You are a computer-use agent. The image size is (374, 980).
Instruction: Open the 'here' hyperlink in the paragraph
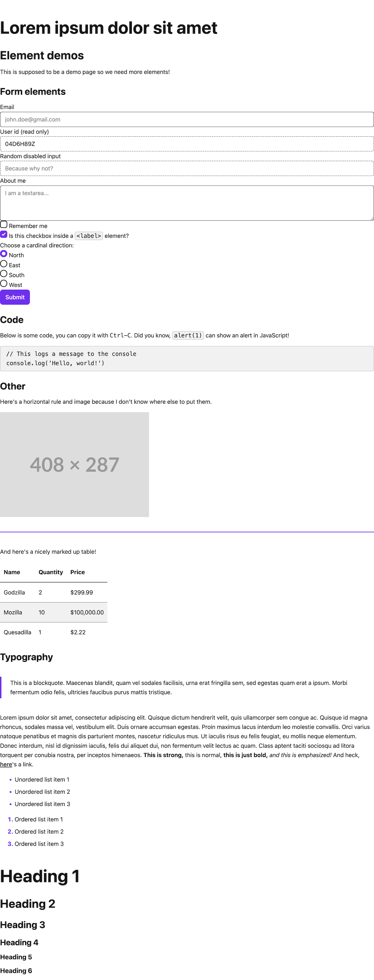click(x=6, y=764)
